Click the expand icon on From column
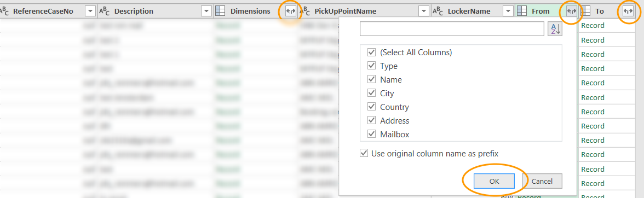The height and width of the screenshot is (198, 644). coord(572,11)
